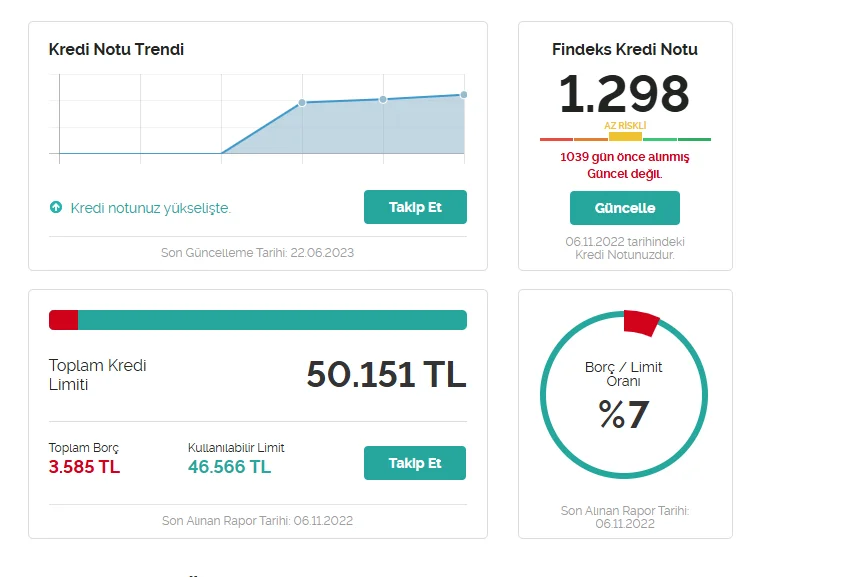859x577 pixels.
Task: Select the red segment of risk scale
Action: (x=556, y=139)
